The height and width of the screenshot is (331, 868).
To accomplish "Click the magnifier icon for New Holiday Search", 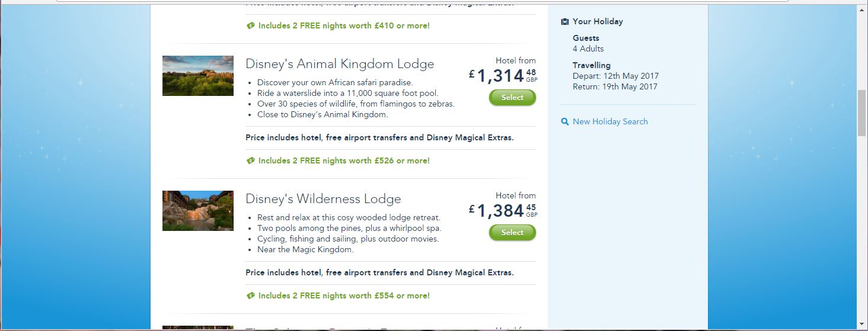I will click(x=564, y=121).
